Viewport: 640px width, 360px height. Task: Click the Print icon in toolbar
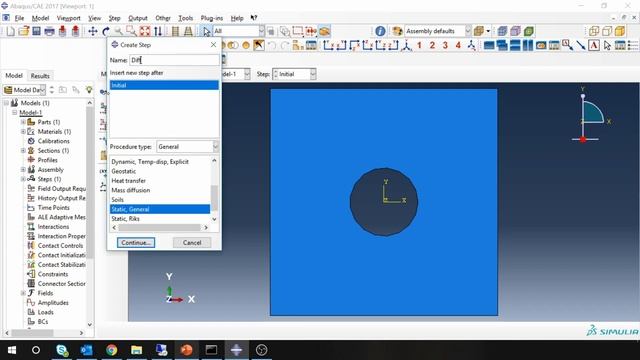pos(49,31)
